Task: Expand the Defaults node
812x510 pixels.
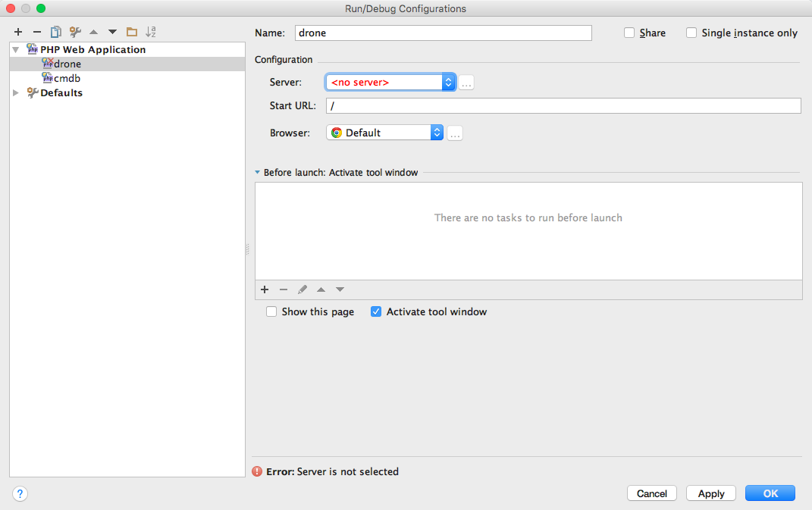Action: tap(15, 93)
